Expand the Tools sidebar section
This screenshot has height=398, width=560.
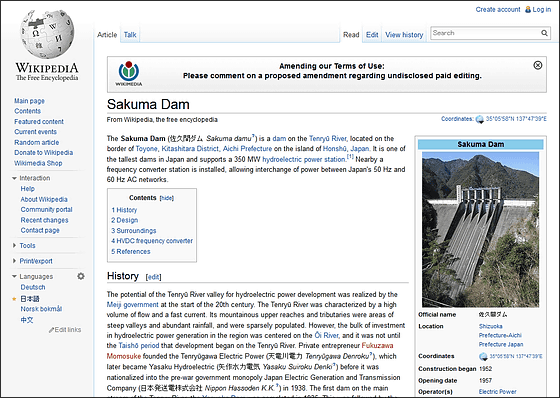(x=14, y=245)
